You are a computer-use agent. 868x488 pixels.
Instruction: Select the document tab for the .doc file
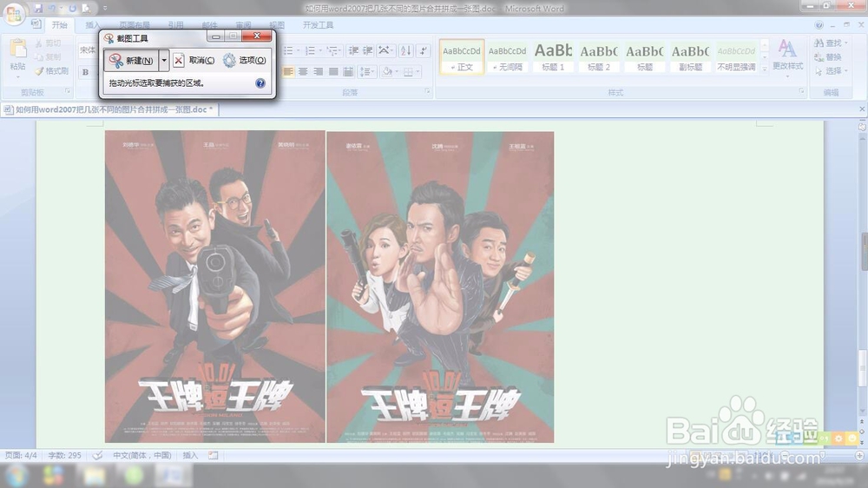tap(109, 109)
